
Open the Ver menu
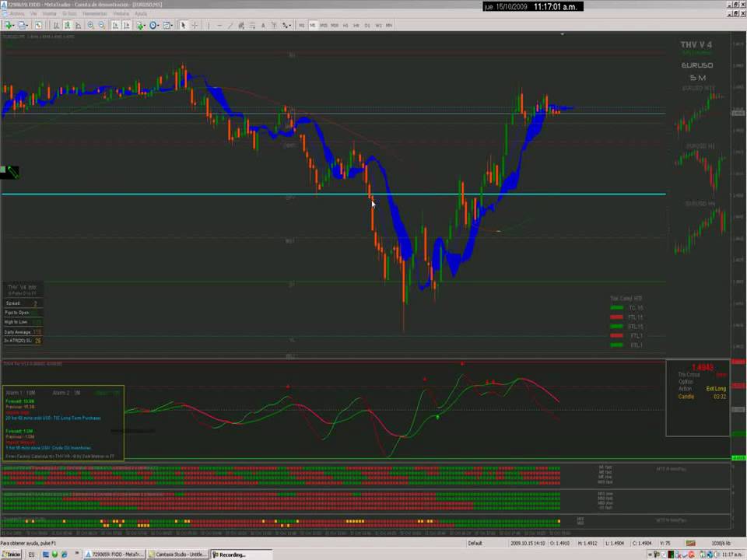click(33, 13)
